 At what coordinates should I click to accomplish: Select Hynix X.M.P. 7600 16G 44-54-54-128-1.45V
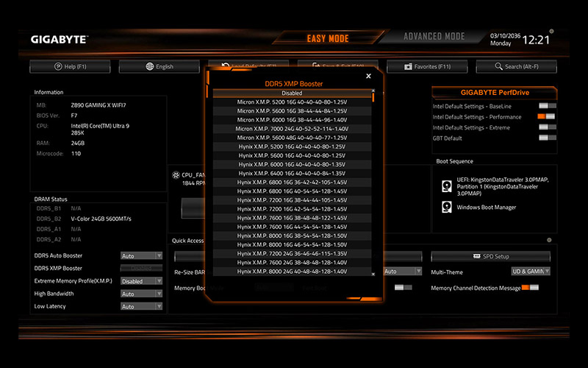(x=292, y=227)
